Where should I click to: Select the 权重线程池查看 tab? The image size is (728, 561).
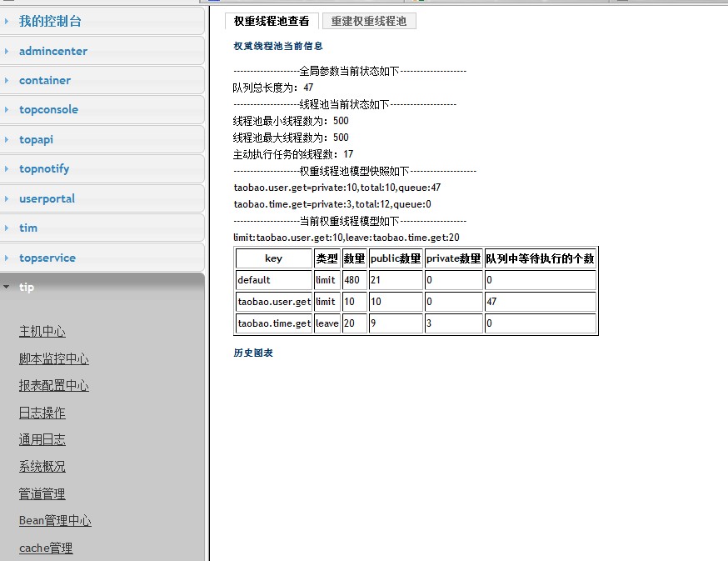(272, 21)
